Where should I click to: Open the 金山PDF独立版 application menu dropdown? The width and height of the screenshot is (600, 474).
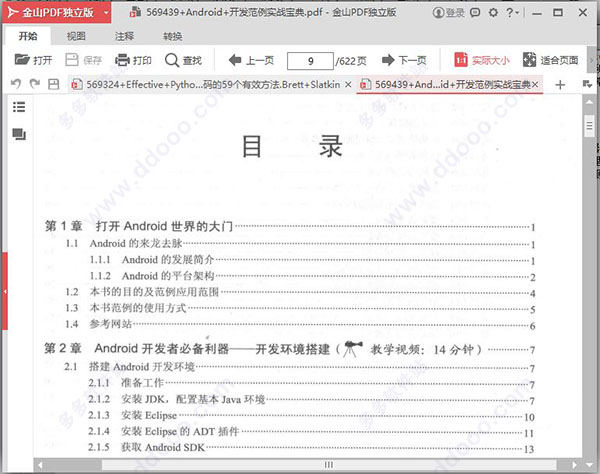[x=106, y=13]
